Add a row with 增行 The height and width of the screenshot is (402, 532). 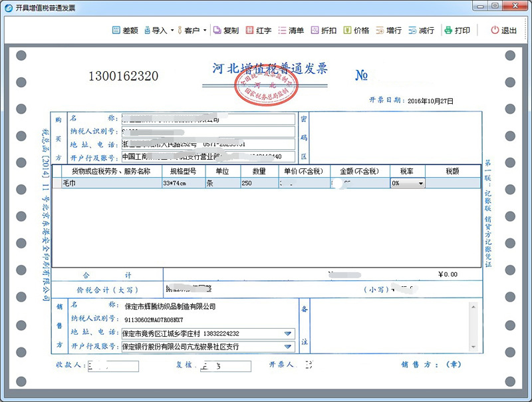pyautogui.click(x=389, y=30)
